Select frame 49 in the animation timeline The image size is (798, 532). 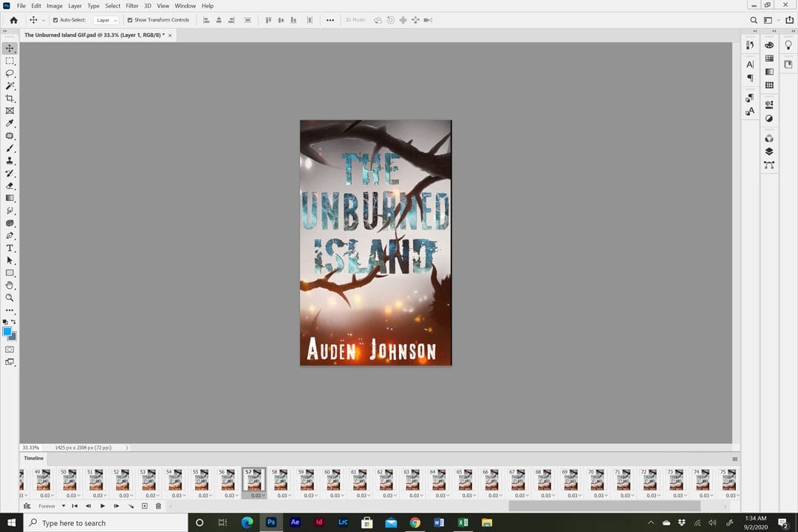click(x=42, y=480)
